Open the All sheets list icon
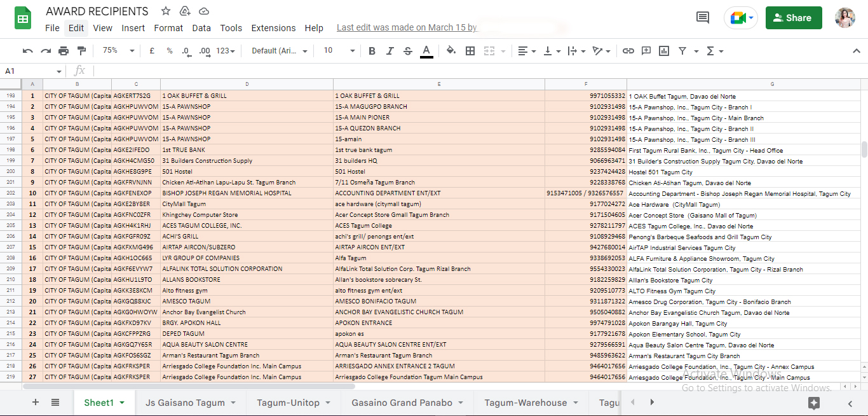Viewport: 868px width, 416px height. (55, 402)
